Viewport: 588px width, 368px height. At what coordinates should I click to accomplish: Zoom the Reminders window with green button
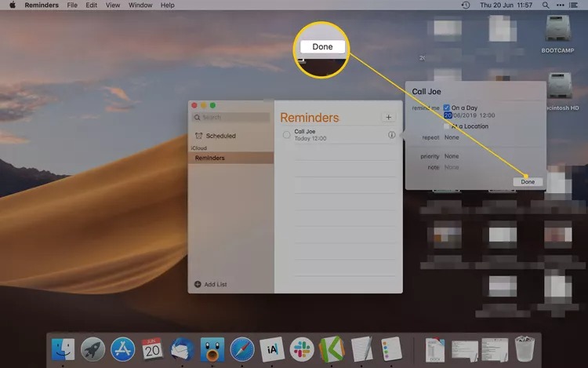(x=212, y=105)
